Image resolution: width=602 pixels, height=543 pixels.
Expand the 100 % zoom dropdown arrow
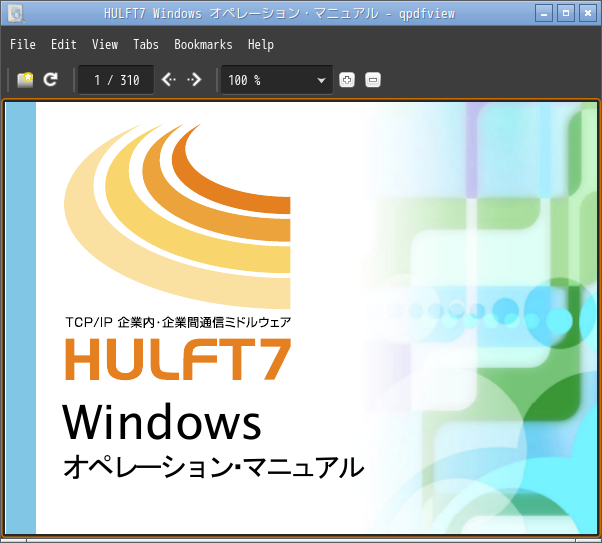321,80
